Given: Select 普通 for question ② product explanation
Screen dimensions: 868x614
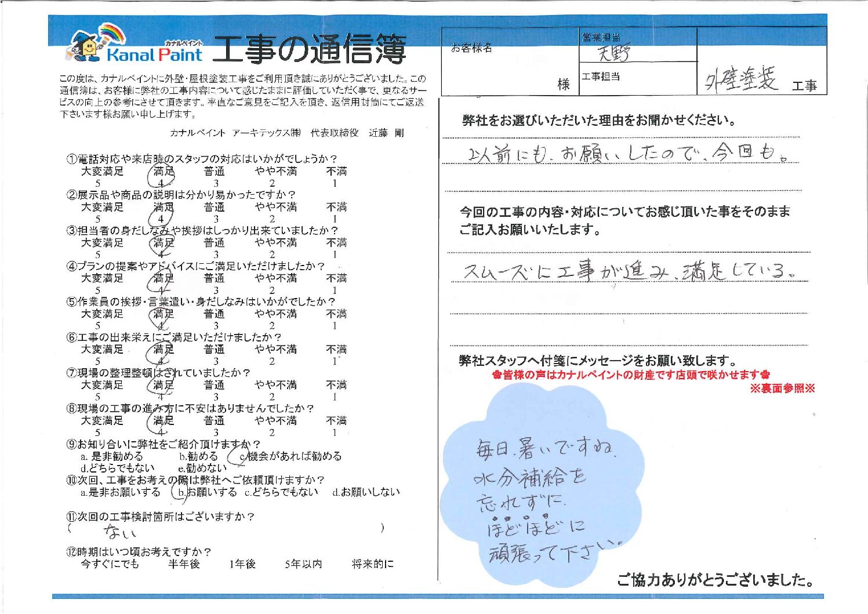Looking at the screenshot, I should (x=214, y=208).
